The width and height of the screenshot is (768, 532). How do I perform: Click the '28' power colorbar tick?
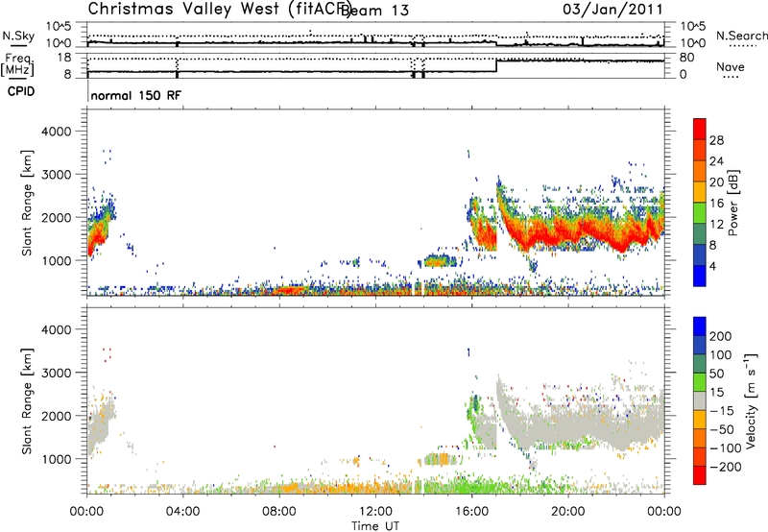click(716, 140)
